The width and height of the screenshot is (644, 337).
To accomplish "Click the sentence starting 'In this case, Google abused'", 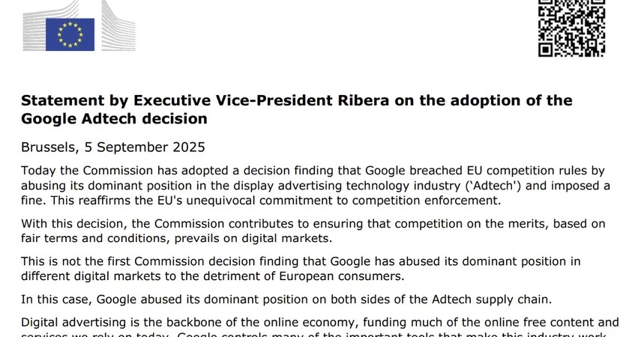I will (x=286, y=300).
